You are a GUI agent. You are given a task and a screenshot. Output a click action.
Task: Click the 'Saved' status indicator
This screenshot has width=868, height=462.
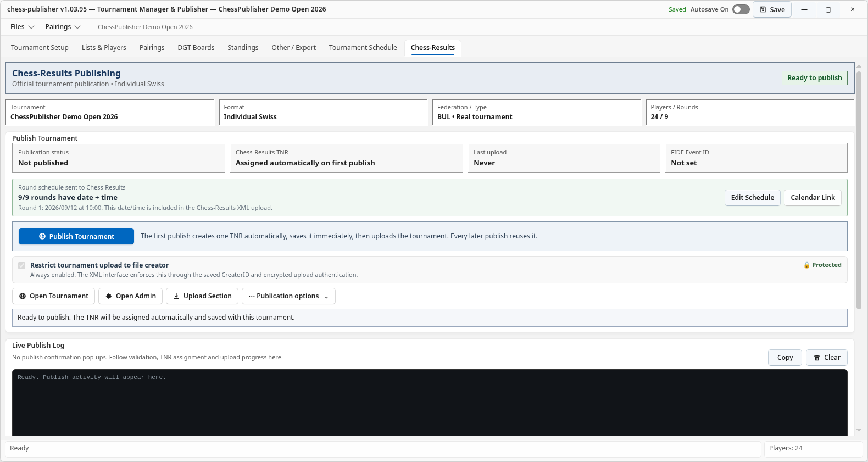[x=677, y=9]
